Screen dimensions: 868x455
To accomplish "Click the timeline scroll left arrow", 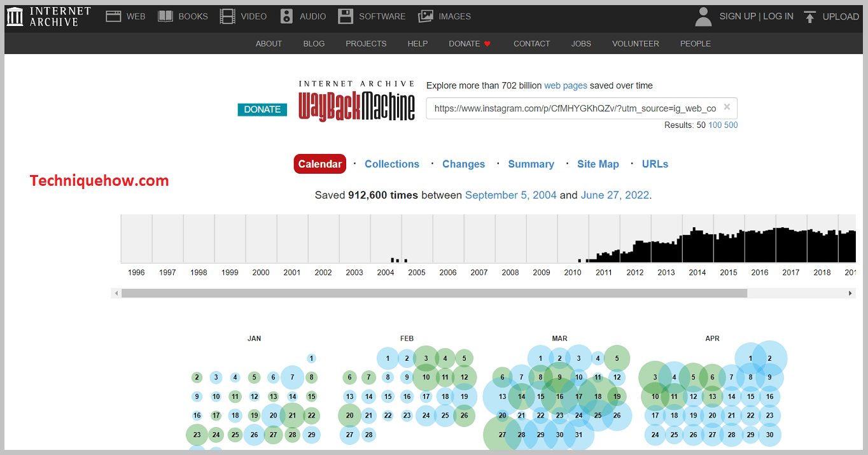I will coord(116,293).
